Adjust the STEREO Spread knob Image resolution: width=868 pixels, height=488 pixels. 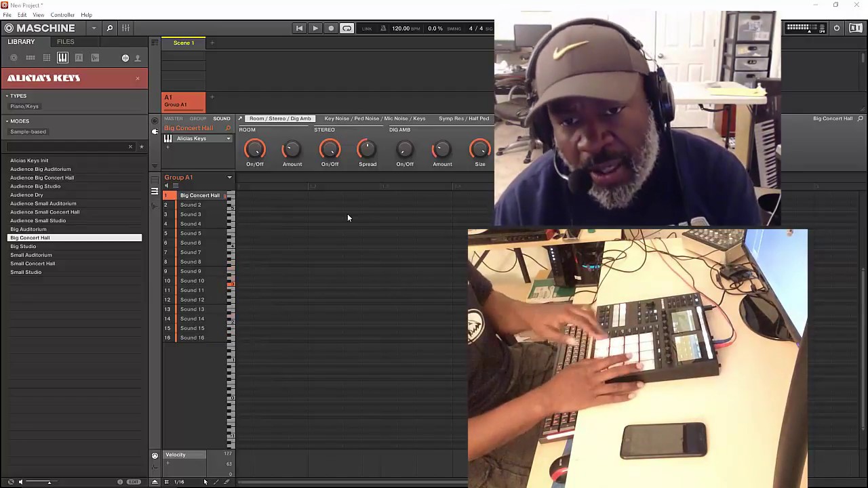[367, 149]
